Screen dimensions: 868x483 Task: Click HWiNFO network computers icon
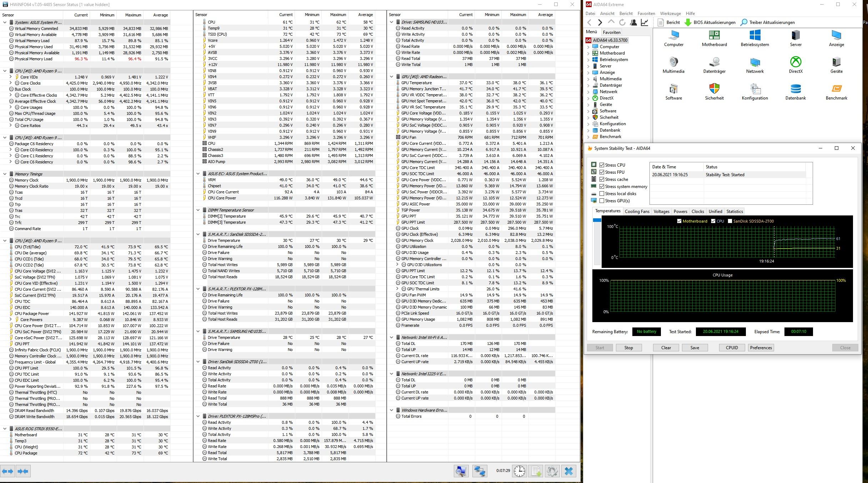480,471
